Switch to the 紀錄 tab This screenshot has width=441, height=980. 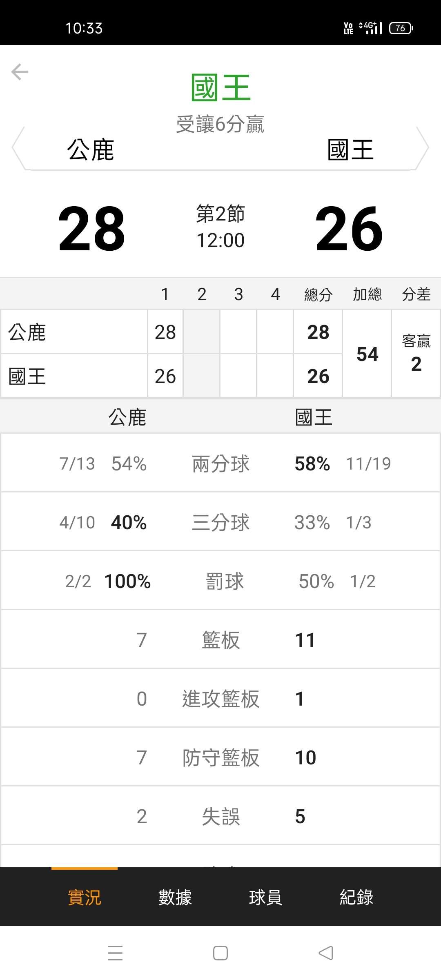356,898
